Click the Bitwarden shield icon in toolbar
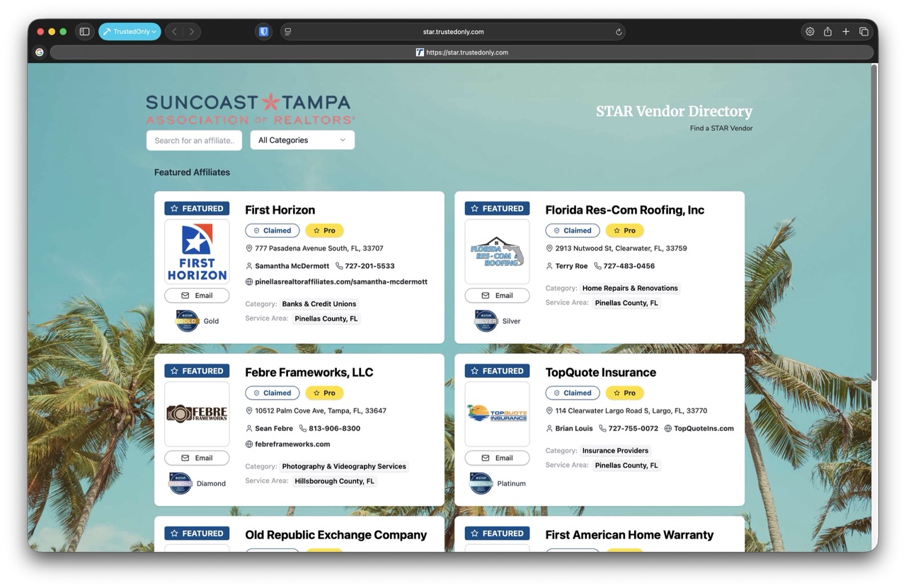 click(x=263, y=32)
